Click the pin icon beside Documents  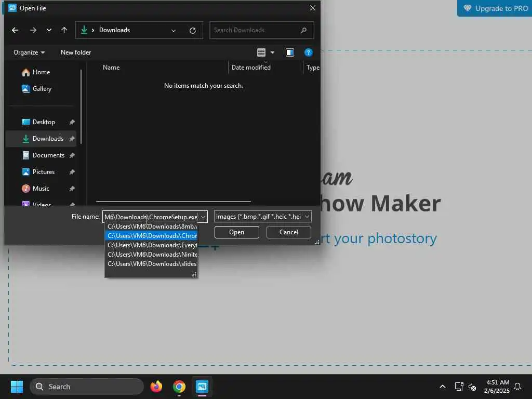tap(72, 155)
